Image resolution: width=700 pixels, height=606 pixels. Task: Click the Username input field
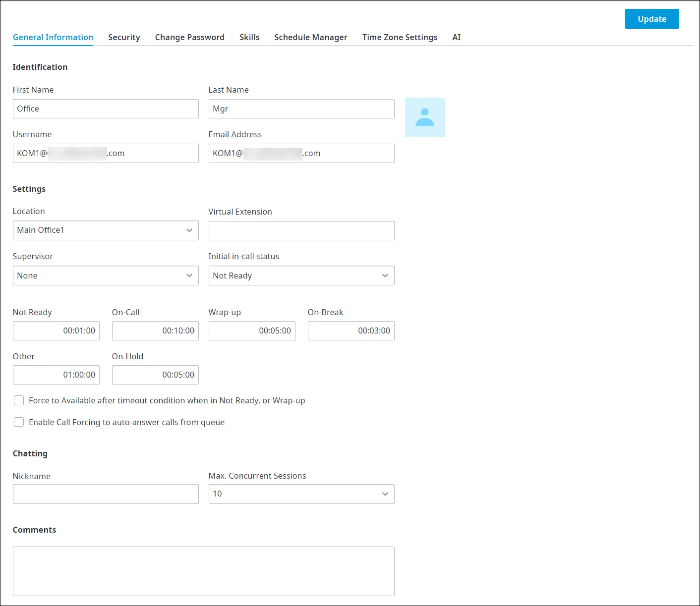pyautogui.click(x=106, y=154)
